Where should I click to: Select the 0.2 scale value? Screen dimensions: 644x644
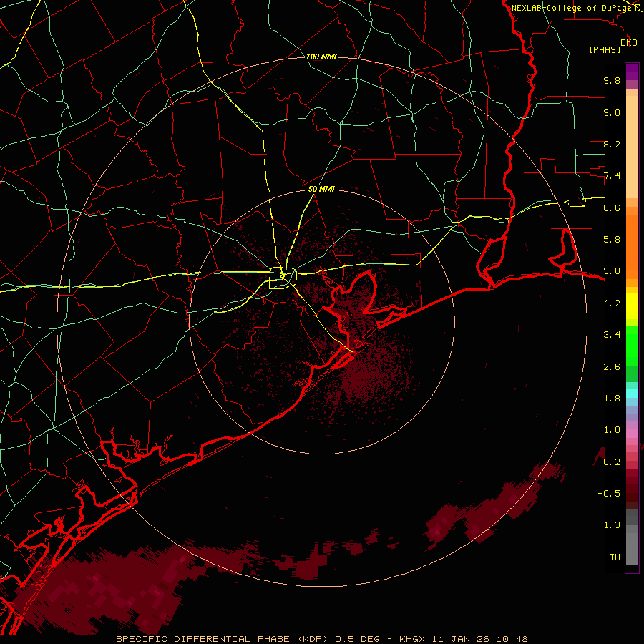612,462
